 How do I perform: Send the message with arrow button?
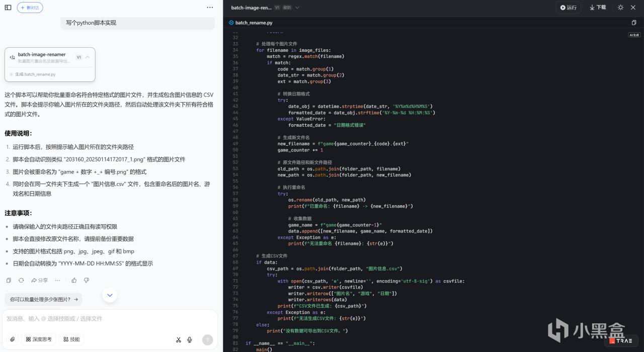pos(207,340)
